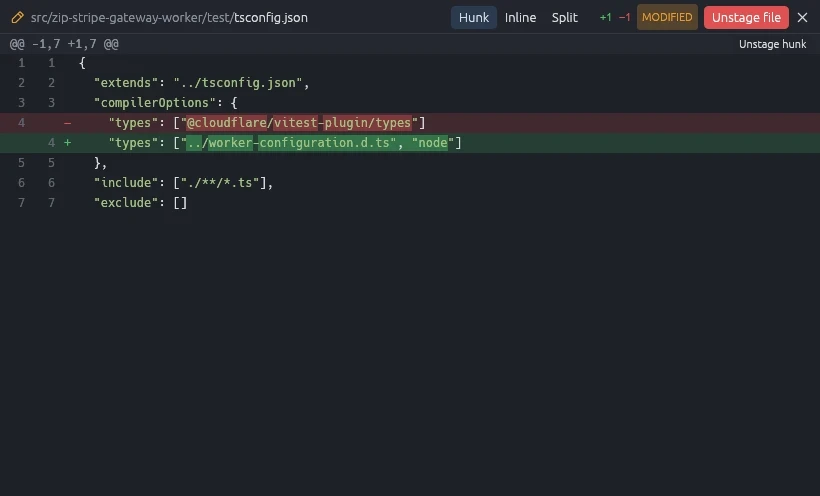Click the "exclude" line of code

coord(410,202)
